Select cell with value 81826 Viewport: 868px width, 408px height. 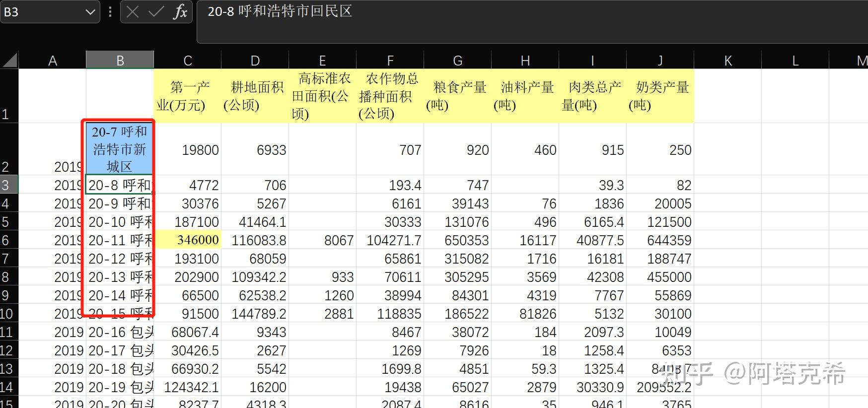point(525,314)
